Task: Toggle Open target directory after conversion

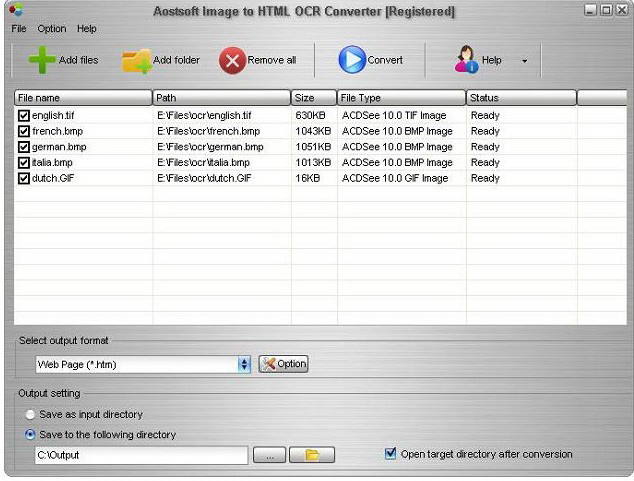Action: click(391, 454)
